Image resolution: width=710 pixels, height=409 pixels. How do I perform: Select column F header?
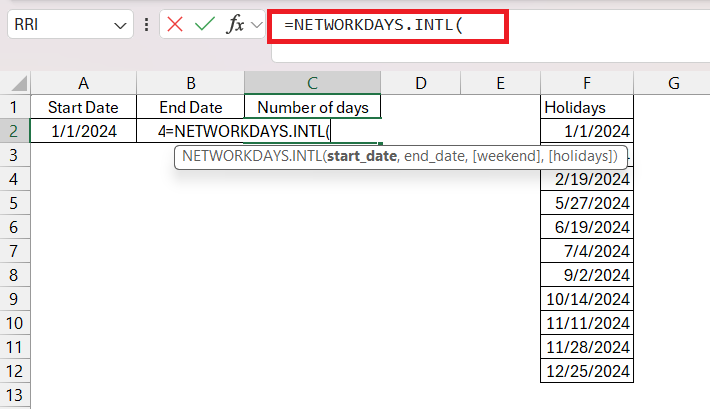coord(587,83)
